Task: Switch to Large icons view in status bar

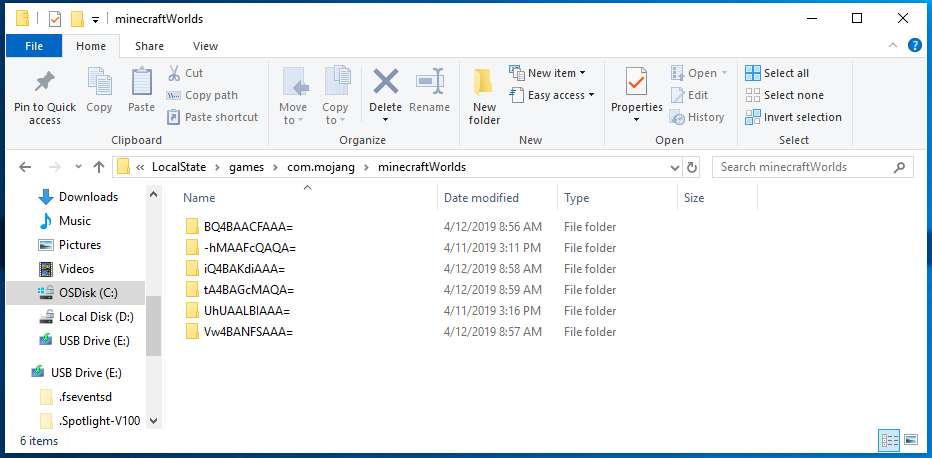Action: click(x=911, y=440)
